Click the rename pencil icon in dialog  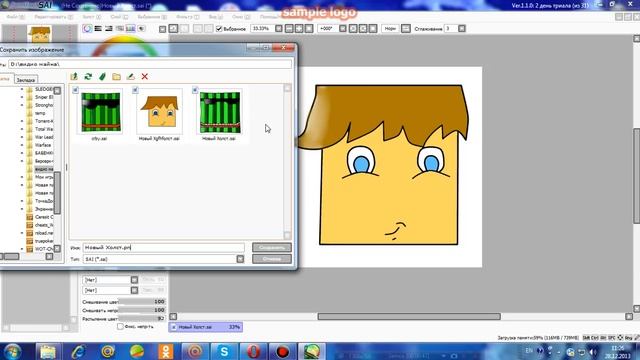coord(131,76)
